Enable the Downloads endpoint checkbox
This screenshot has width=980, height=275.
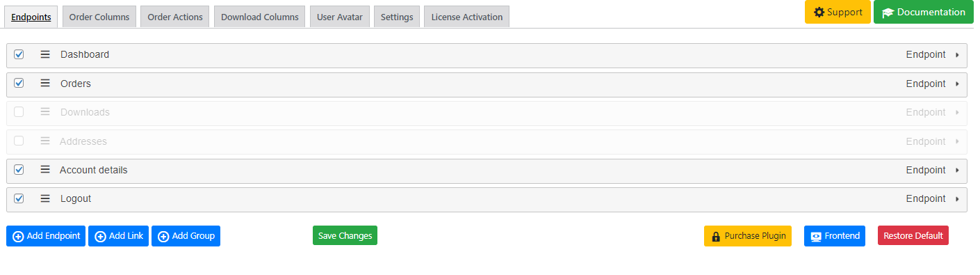click(x=19, y=112)
